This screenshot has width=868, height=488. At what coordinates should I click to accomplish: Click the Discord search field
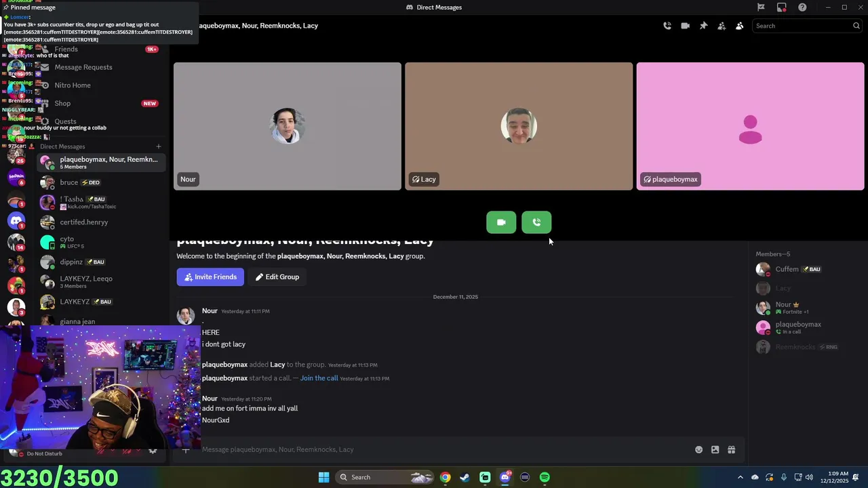coord(807,26)
